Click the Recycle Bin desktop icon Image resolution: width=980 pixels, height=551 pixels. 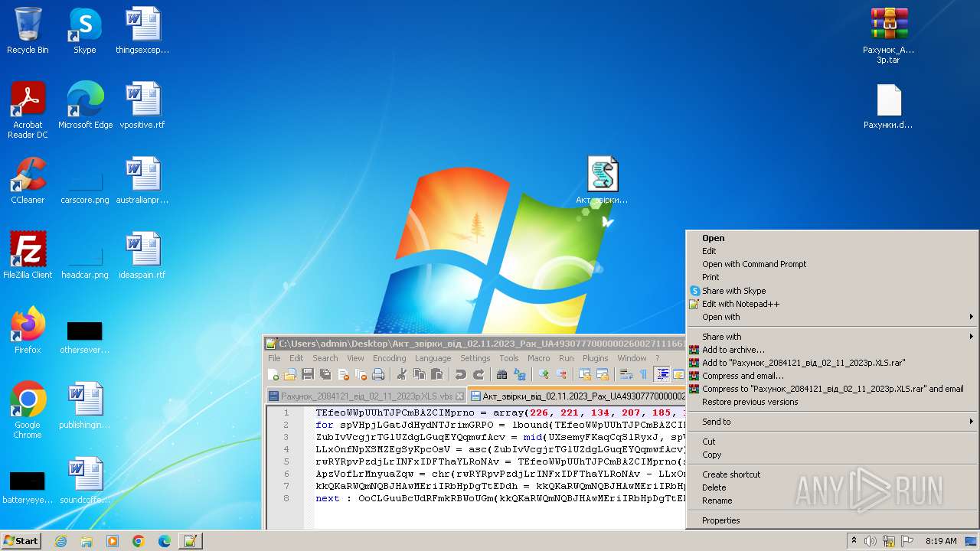point(28,31)
